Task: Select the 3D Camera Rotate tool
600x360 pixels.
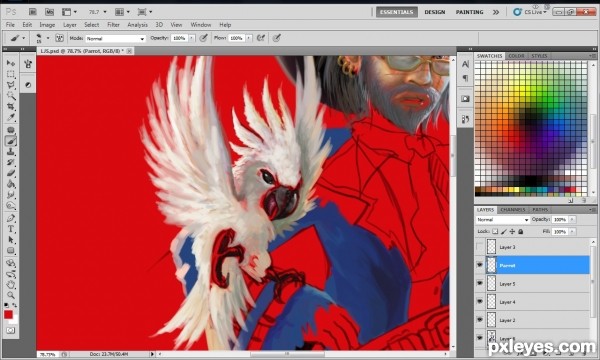Action: [x=11, y=274]
